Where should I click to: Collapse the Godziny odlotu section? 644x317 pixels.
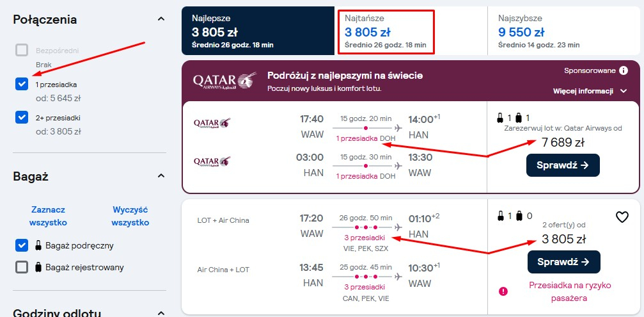[161, 313]
